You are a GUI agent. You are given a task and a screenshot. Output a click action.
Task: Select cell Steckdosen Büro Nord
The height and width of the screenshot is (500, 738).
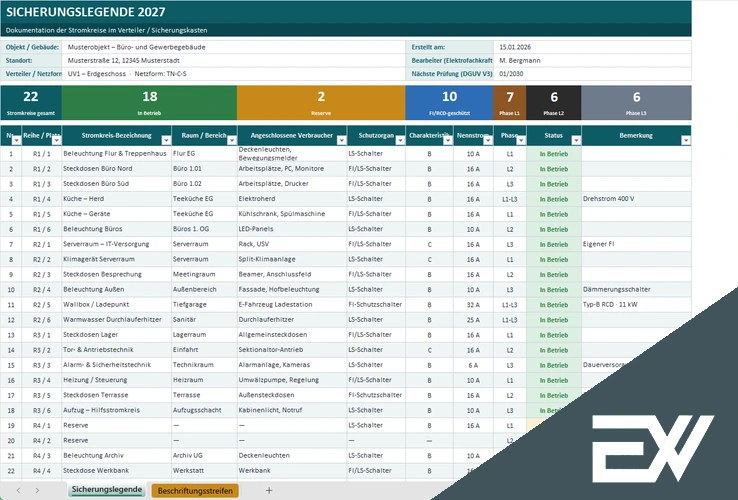(x=116, y=169)
